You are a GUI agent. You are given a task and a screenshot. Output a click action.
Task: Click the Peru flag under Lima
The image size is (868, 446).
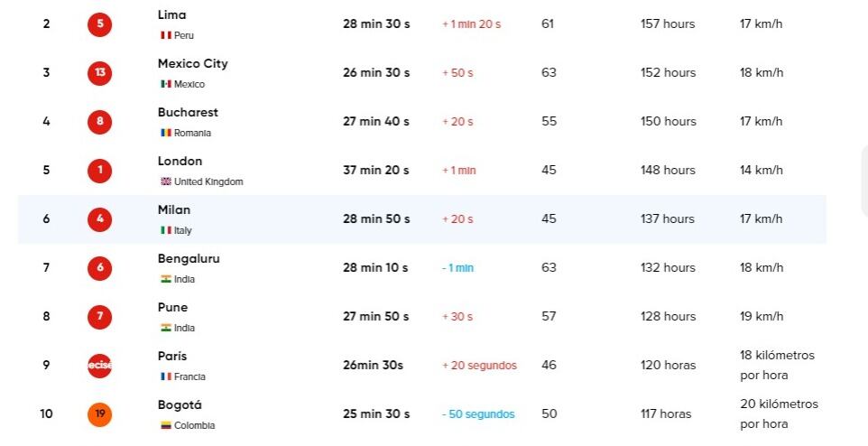[166, 35]
